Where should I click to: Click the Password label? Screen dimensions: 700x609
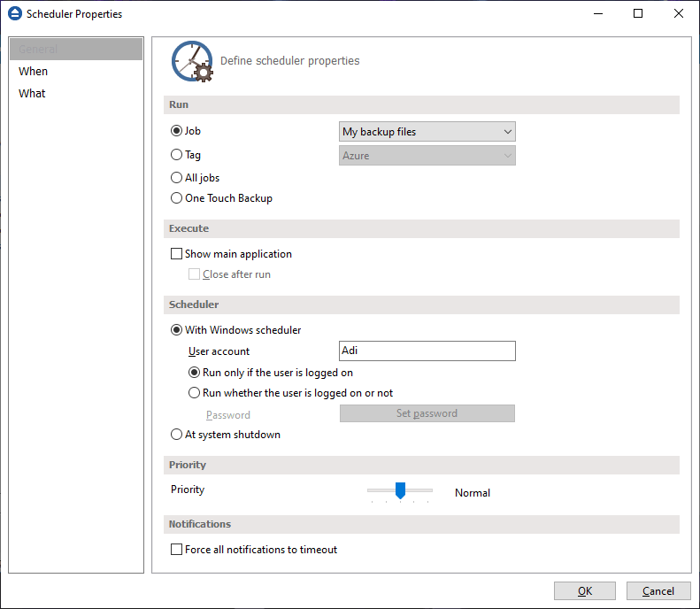tap(228, 415)
